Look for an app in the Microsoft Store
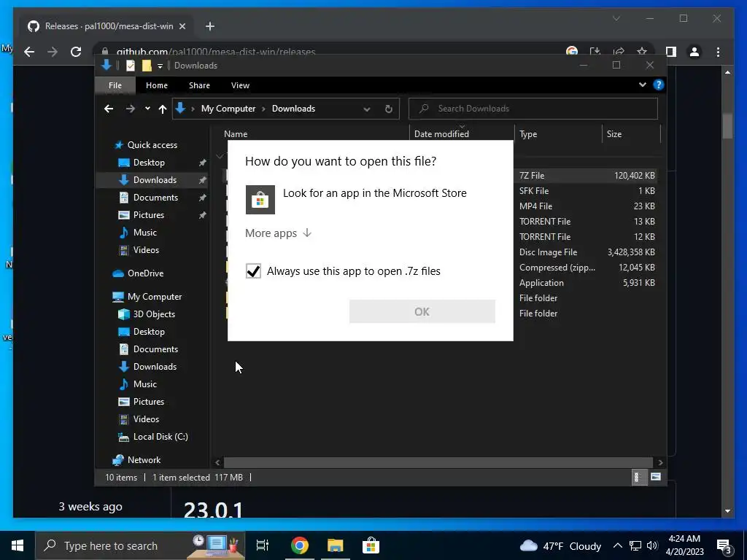This screenshot has height=560, width=747. 356,199
